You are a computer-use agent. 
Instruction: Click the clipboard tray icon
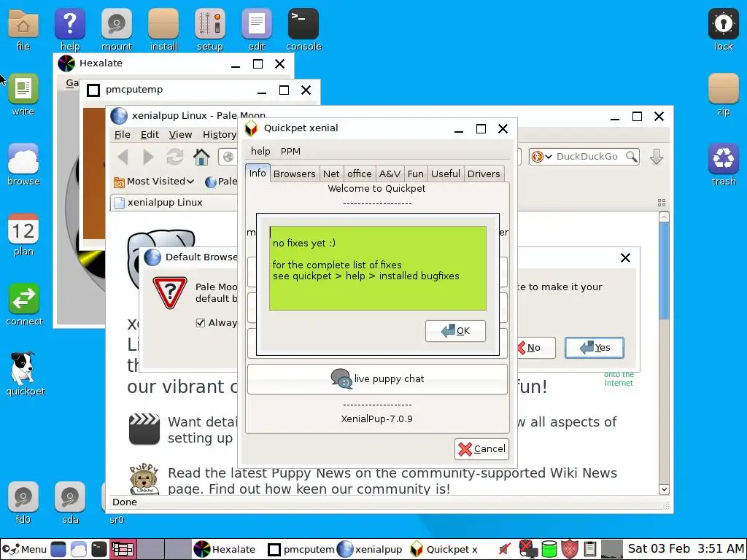click(589, 549)
